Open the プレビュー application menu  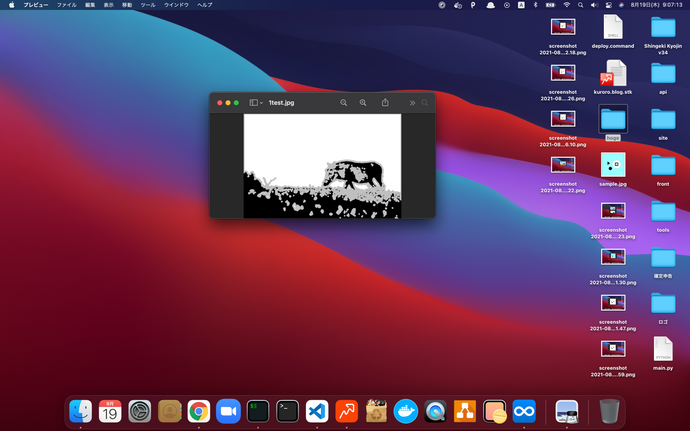point(36,5)
